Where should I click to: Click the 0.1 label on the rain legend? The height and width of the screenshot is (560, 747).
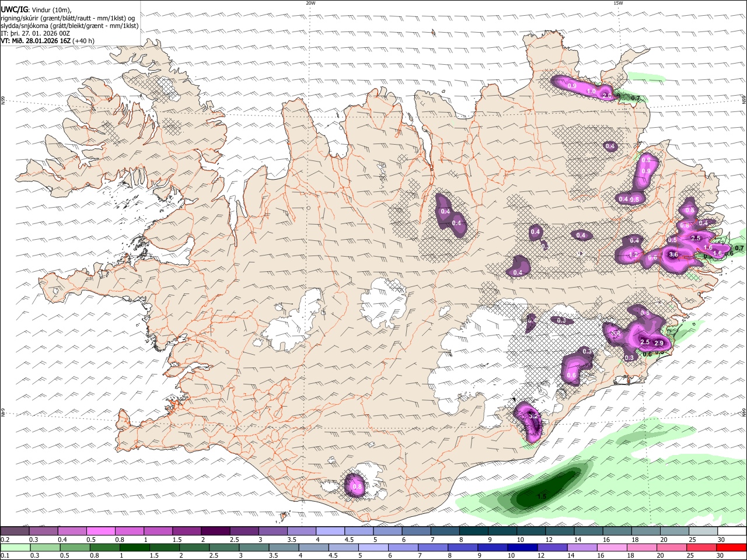tap(5, 555)
